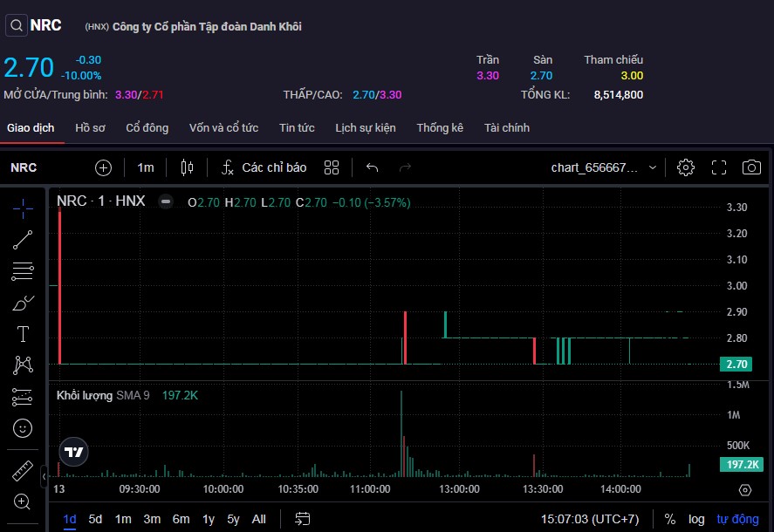Expand the chart layout name dropdown
This screenshot has width=774, height=532.
(653, 167)
